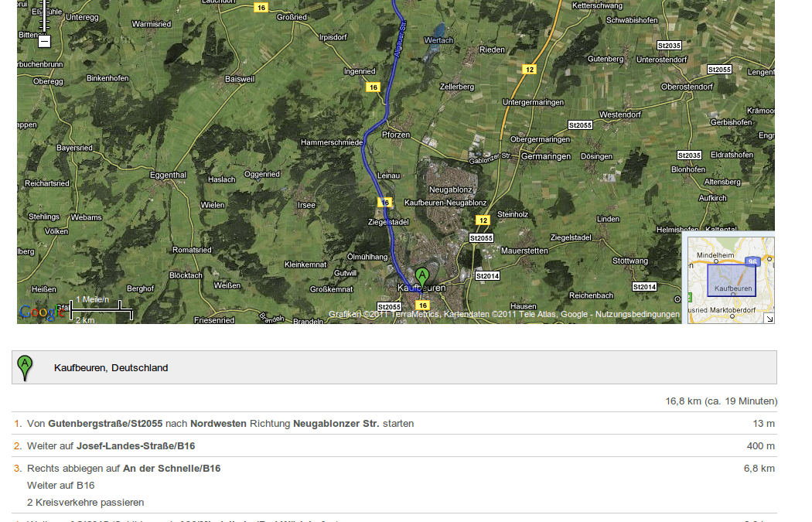The width and height of the screenshot is (812, 522).
Task: Click the St2014 shield near Stöttwang
Action: point(645,287)
